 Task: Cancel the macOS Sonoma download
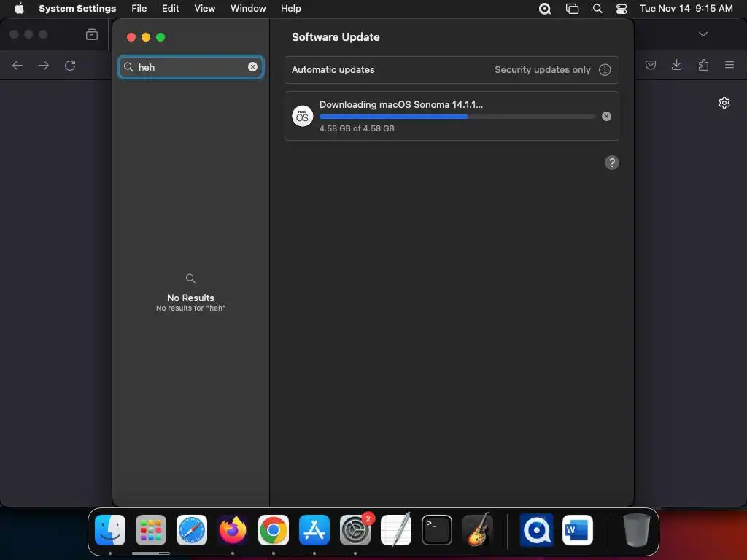point(606,116)
